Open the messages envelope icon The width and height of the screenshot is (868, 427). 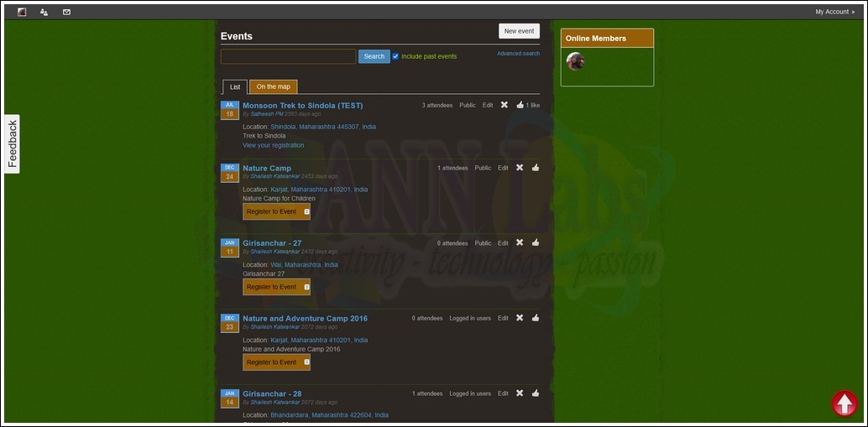pos(67,12)
